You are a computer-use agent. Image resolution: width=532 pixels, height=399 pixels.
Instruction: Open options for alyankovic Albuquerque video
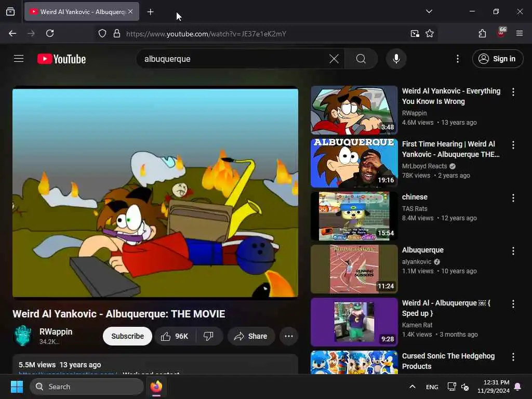tap(513, 251)
